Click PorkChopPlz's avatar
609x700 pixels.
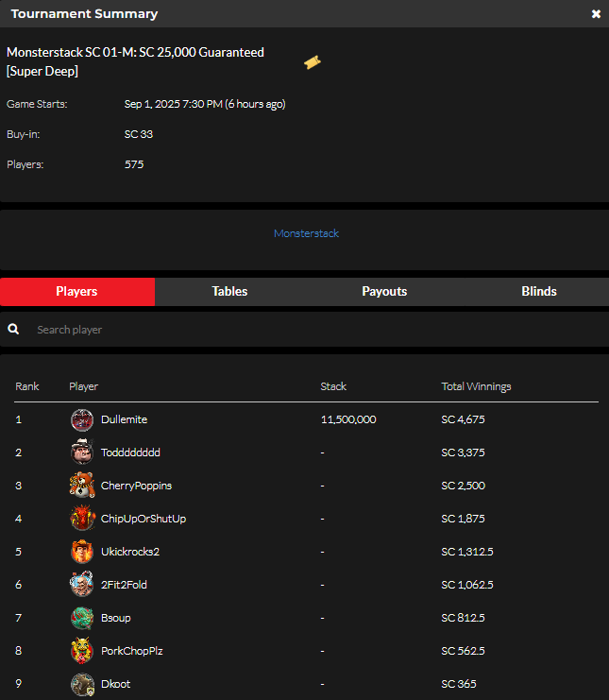point(82,651)
